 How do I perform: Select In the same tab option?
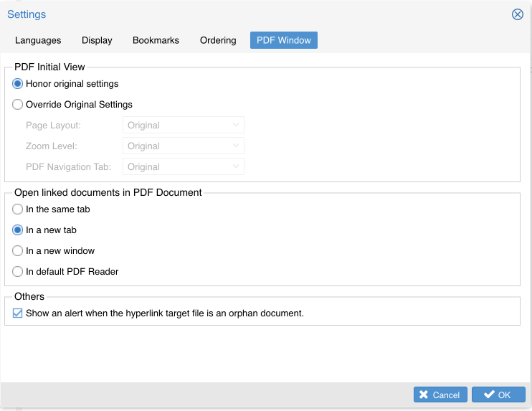pos(18,209)
